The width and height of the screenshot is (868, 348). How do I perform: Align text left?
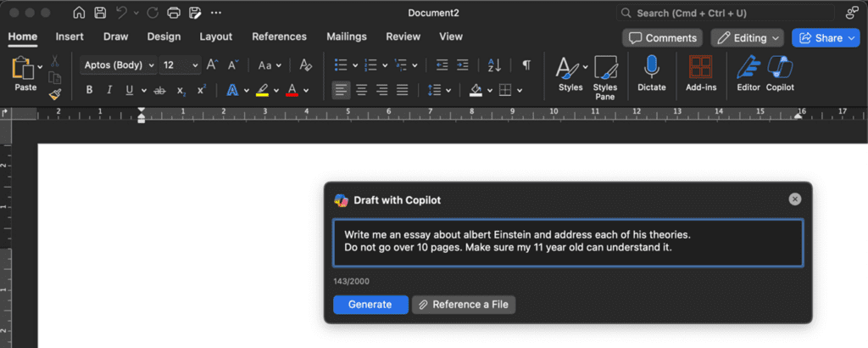pyautogui.click(x=341, y=90)
